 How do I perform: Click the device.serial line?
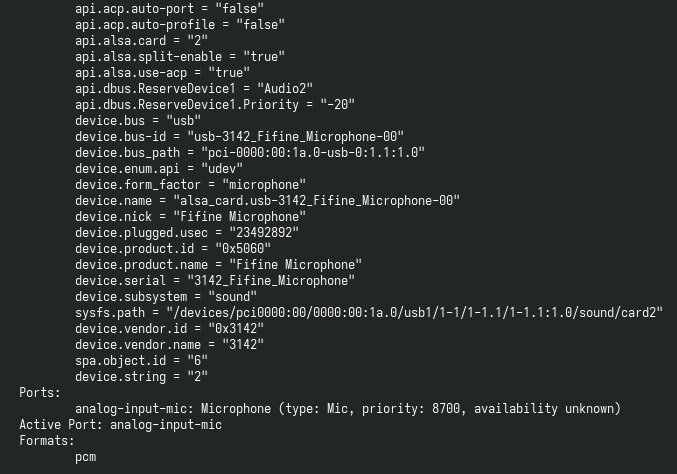(x=215, y=281)
